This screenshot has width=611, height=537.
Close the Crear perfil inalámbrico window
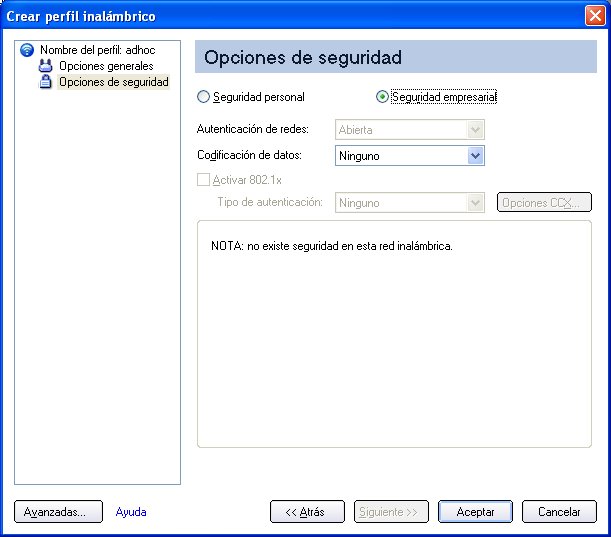point(595,16)
